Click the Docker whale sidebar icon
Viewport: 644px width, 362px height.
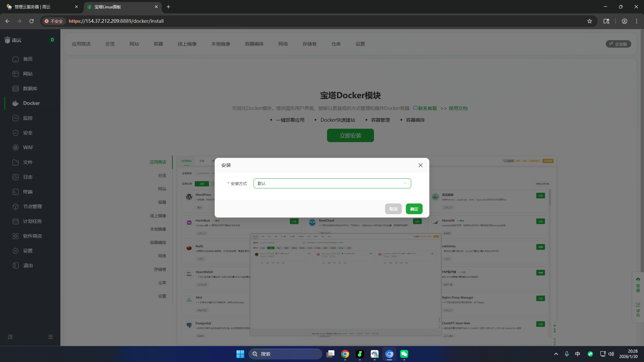point(15,103)
